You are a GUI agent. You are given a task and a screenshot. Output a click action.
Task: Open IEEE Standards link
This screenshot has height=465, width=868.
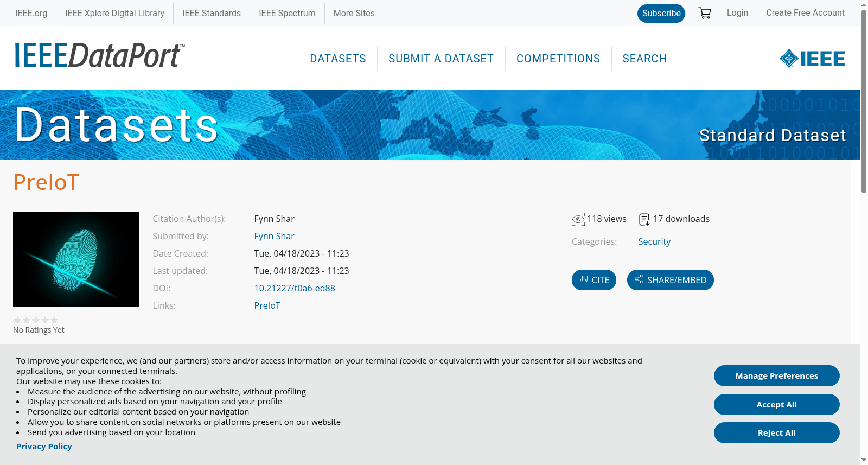click(212, 13)
